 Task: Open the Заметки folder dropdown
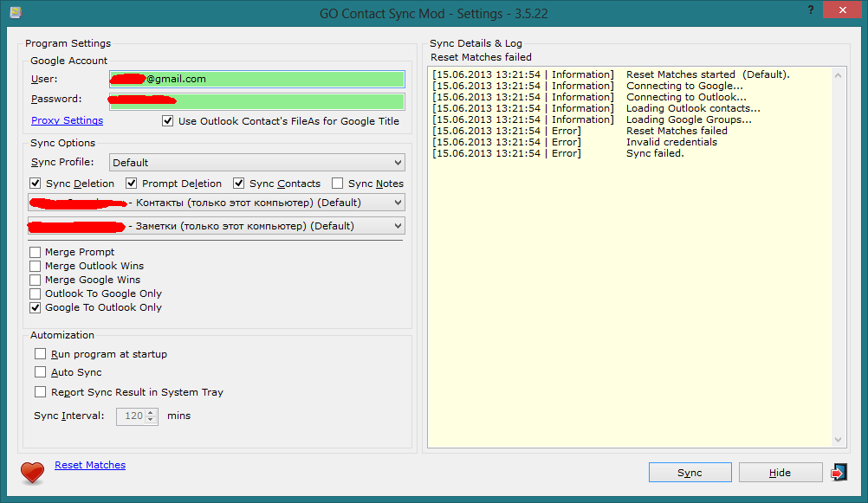click(x=217, y=226)
